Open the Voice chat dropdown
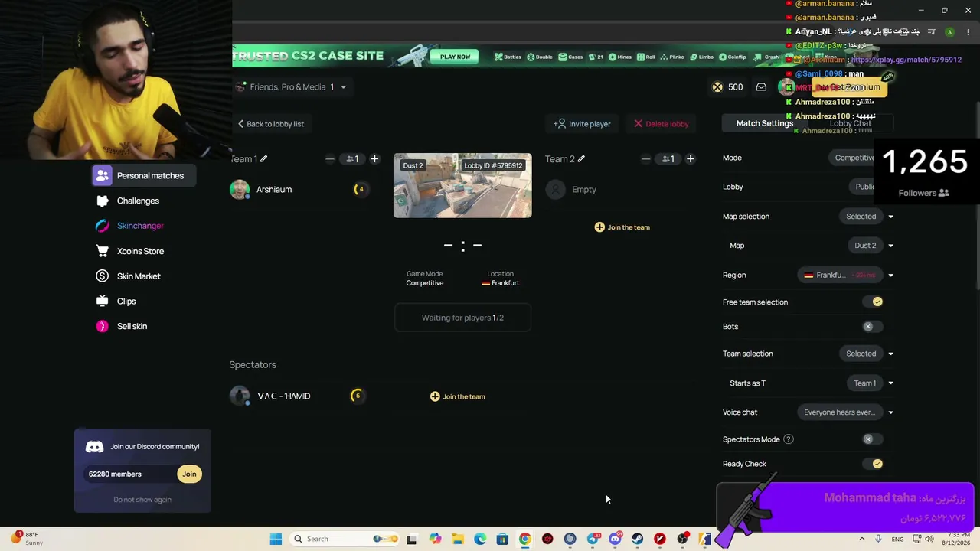This screenshot has height=551, width=980. pyautogui.click(x=846, y=412)
